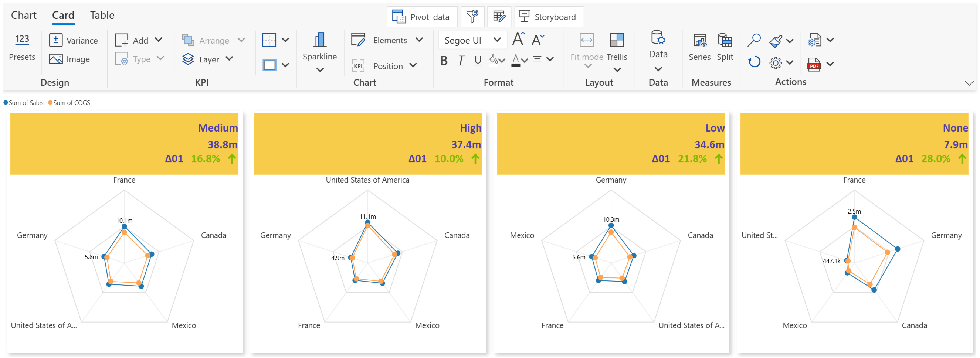Click the search magnifier icon
980x358 pixels.
(754, 40)
